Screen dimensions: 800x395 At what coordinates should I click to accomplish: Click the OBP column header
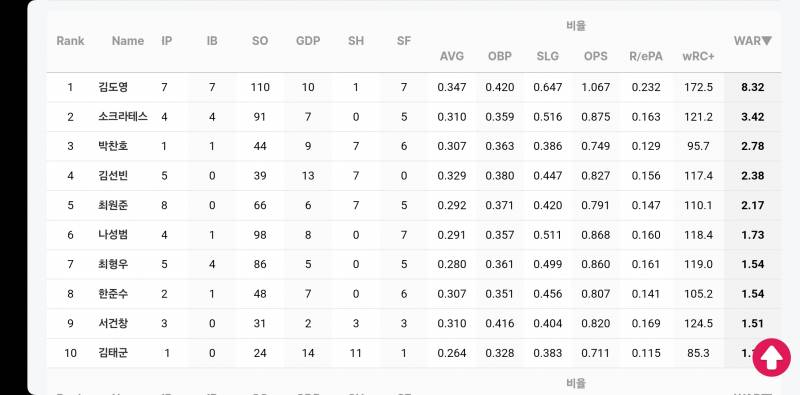[x=499, y=56]
